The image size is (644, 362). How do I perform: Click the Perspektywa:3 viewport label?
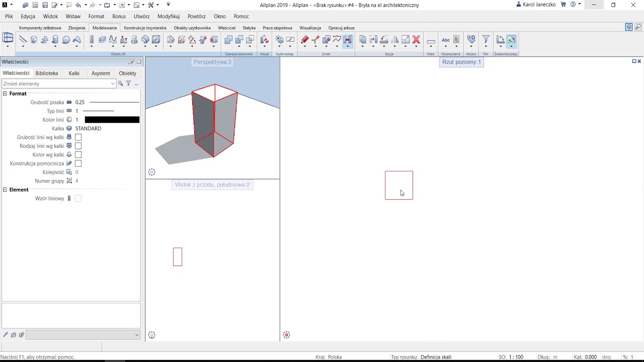pyautogui.click(x=212, y=62)
